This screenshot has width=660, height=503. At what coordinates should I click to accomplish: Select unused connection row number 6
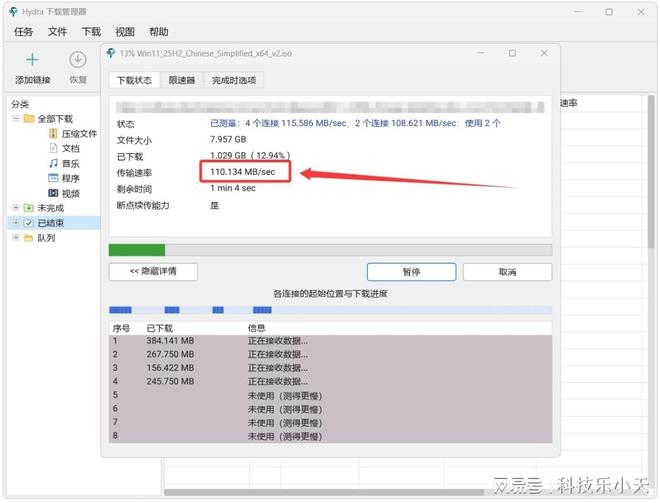click(330, 409)
